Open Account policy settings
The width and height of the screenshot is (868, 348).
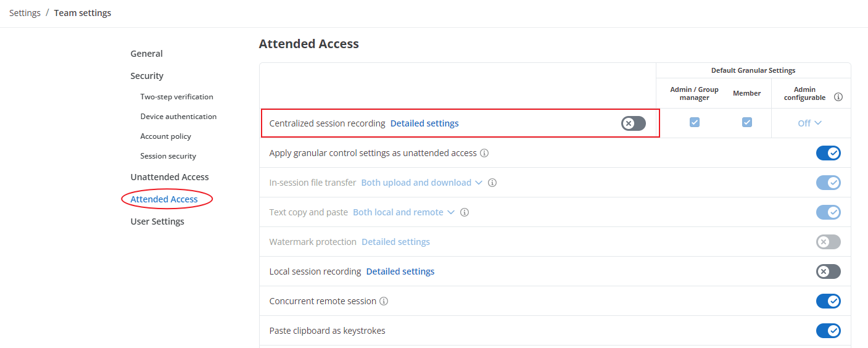pos(166,136)
